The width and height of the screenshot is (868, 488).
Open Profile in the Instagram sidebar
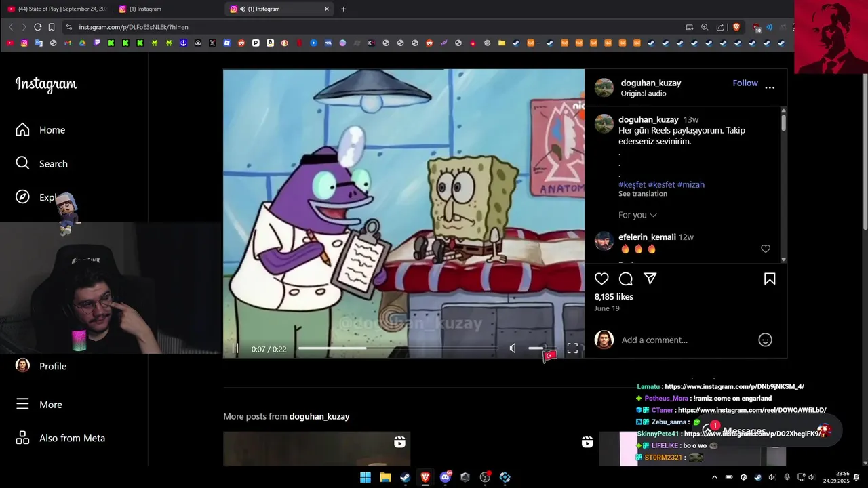(41, 366)
